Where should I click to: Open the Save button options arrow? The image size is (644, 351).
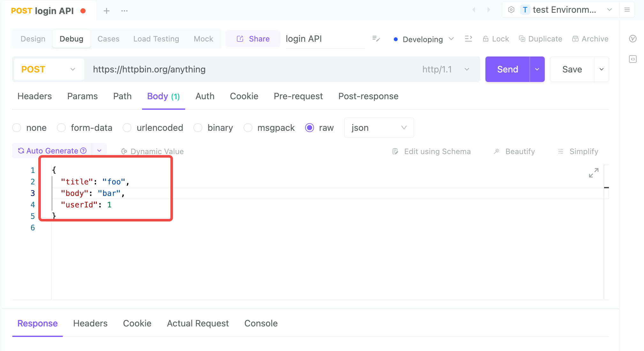(602, 69)
